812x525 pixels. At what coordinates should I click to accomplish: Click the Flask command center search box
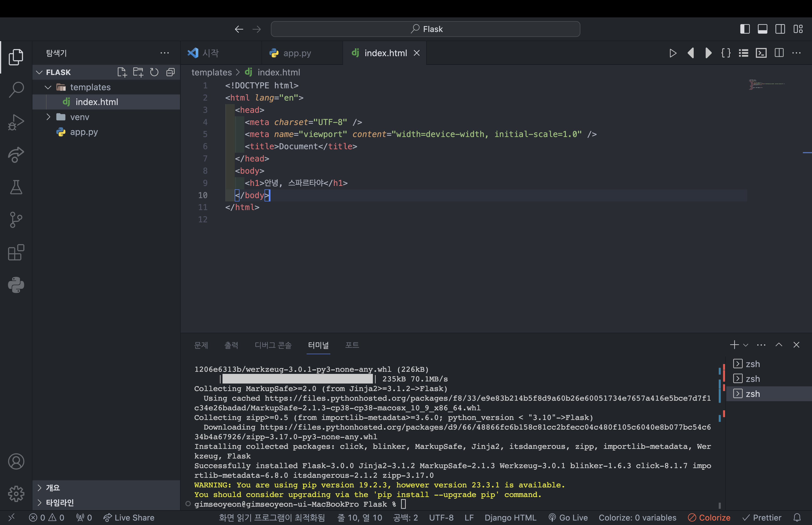(x=426, y=29)
